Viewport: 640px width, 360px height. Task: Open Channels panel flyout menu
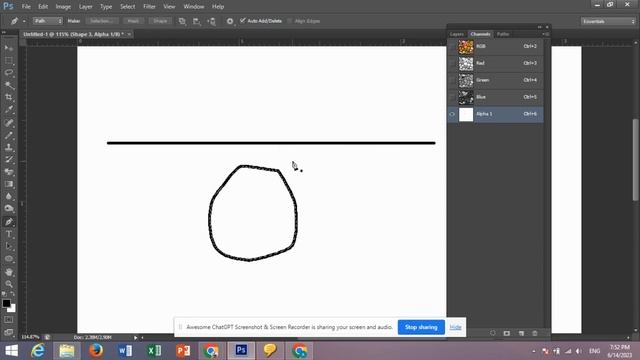click(x=546, y=34)
